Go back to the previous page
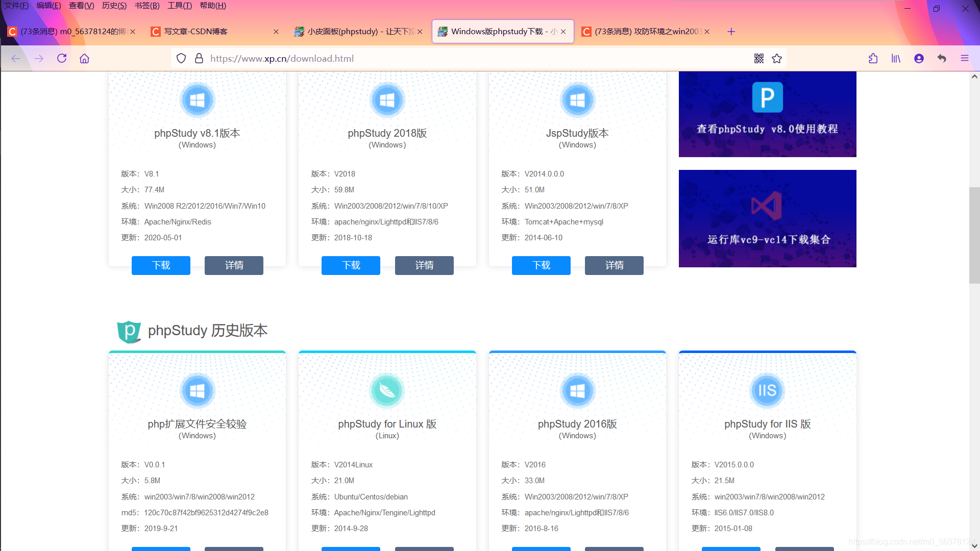The height and width of the screenshot is (551, 980). pos(16,59)
